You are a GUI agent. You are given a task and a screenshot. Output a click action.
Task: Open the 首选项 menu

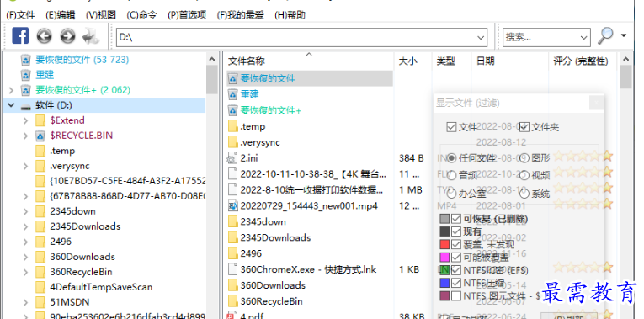click(187, 15)
